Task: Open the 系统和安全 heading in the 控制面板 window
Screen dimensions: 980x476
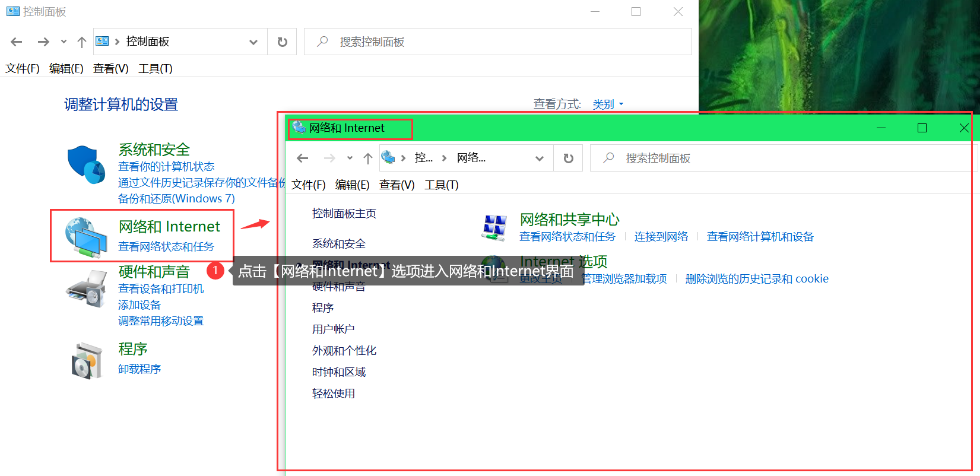Action: coord(154,150)
